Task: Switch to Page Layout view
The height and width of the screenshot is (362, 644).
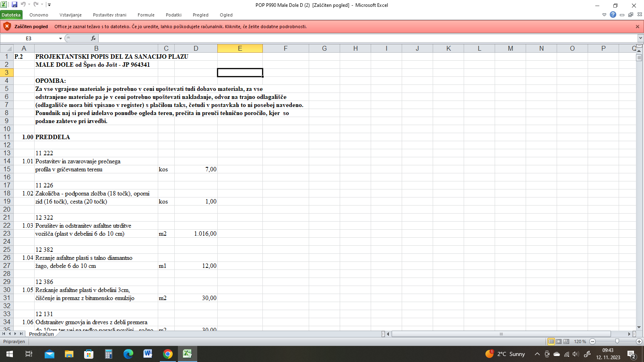Action: 559,341
